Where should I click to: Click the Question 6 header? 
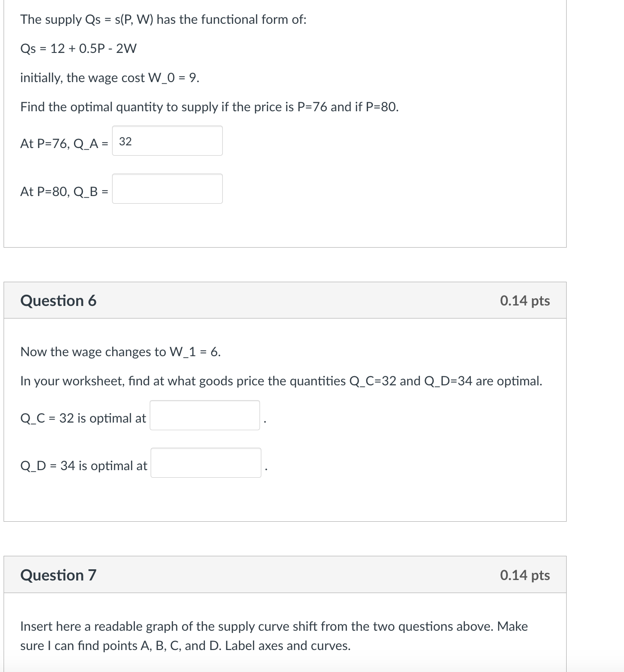tap(59, 300)
